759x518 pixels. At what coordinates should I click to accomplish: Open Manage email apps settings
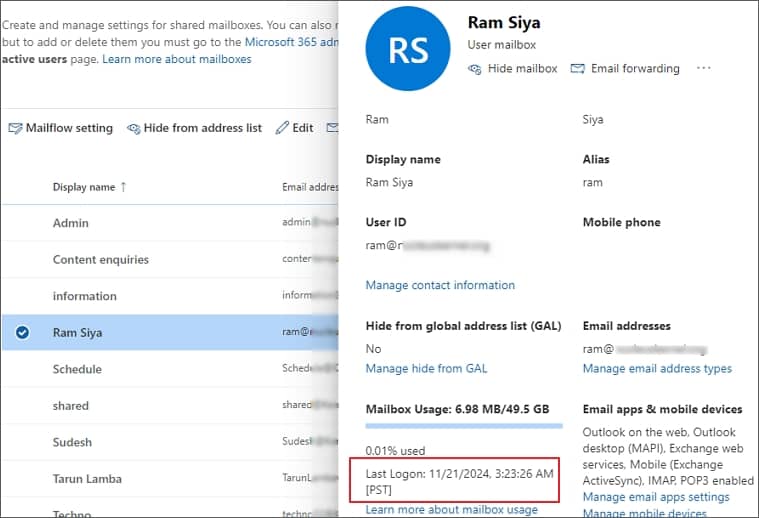pos(656,497)
